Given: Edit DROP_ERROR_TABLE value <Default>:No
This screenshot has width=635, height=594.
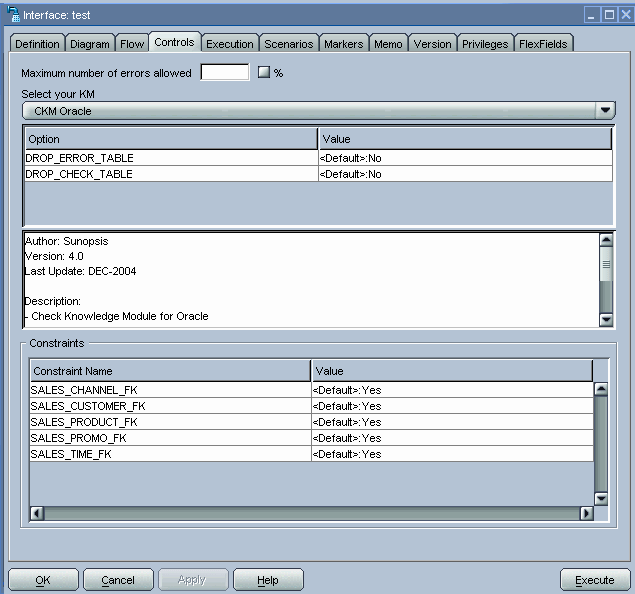Looking at the screenshot, I should point(465,158).
